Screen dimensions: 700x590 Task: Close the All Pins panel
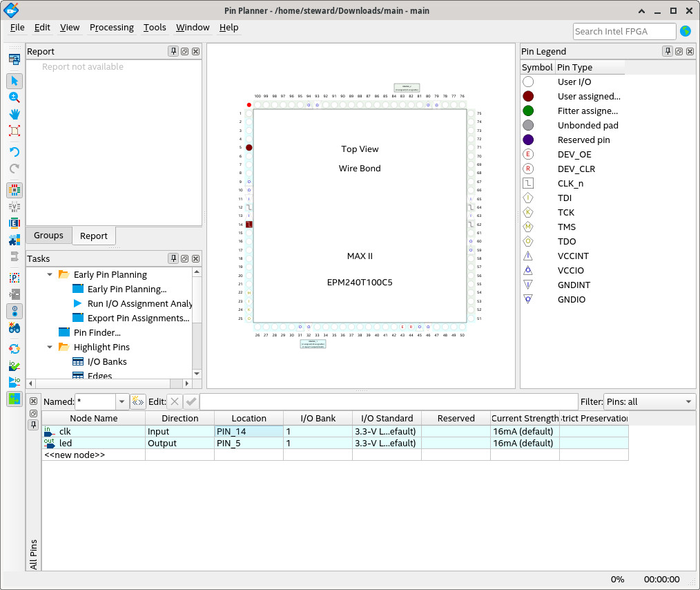click(34, 401)
